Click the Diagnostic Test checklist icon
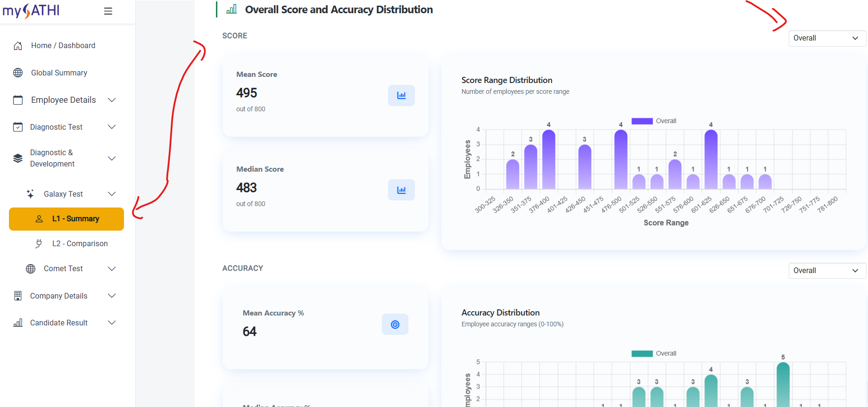The image size is (868, 407). click(x=18, y=127)
